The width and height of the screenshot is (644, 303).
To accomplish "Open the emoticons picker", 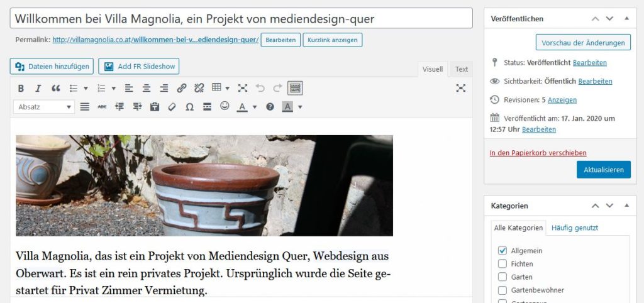I will [225, 106].
